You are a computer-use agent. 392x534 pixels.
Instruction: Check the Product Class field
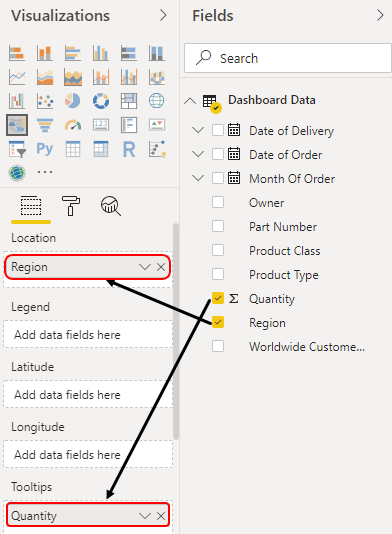coord(218,250)
